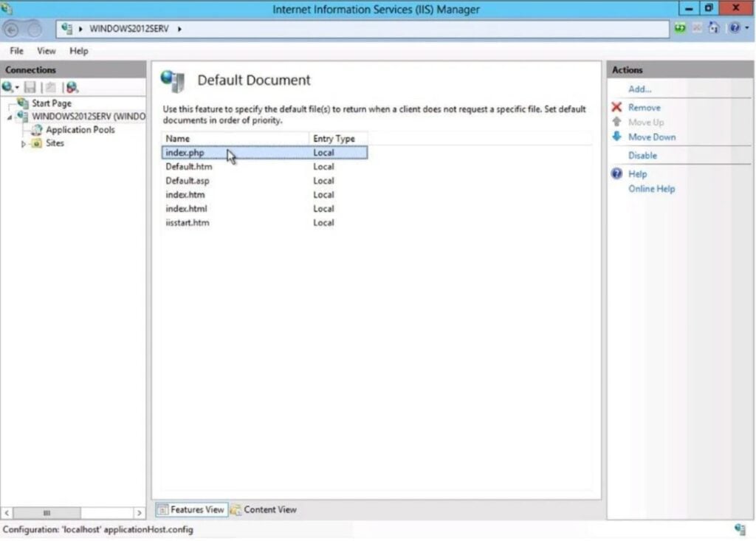The image size is (756, 541).
Task: Switch to Content View tab
Action: point(264,510)
